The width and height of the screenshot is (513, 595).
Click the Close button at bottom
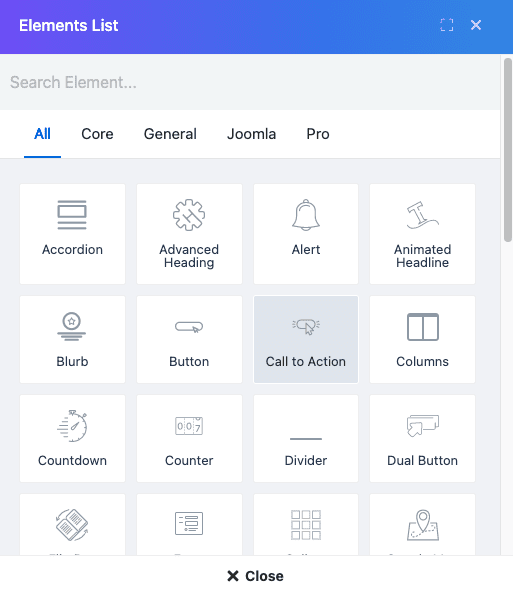point(255,576)
